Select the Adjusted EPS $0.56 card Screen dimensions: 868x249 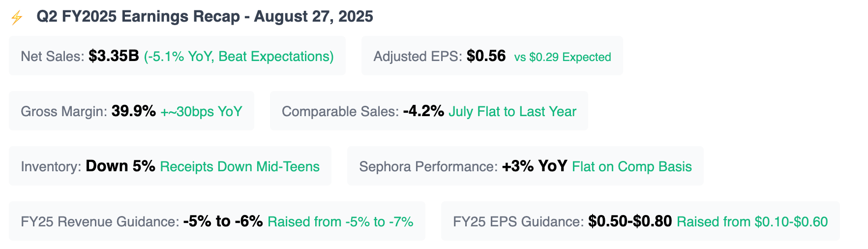click(492, 56)
